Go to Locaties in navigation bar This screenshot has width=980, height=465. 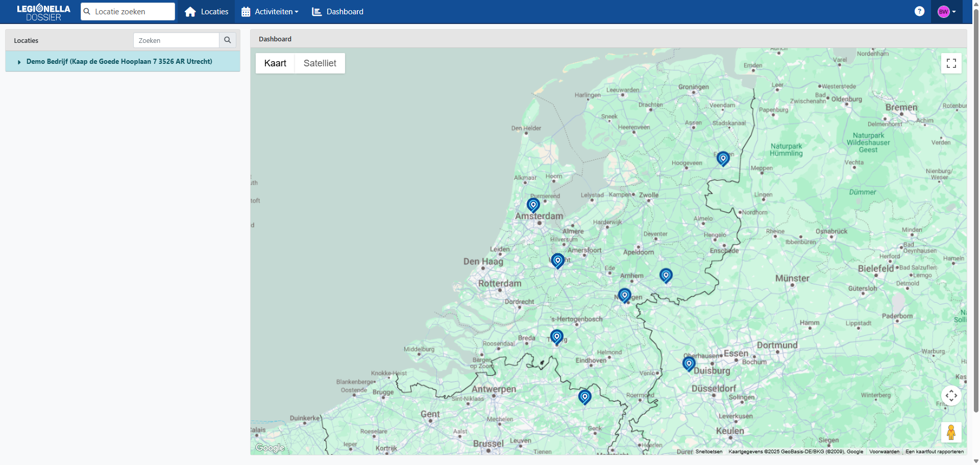[x=207, y=12]
